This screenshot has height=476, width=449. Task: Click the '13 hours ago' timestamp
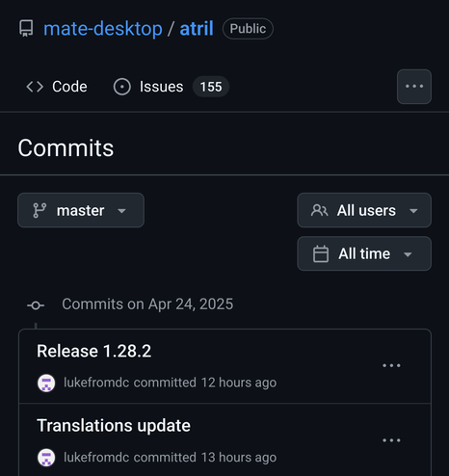tap(239, 458)
